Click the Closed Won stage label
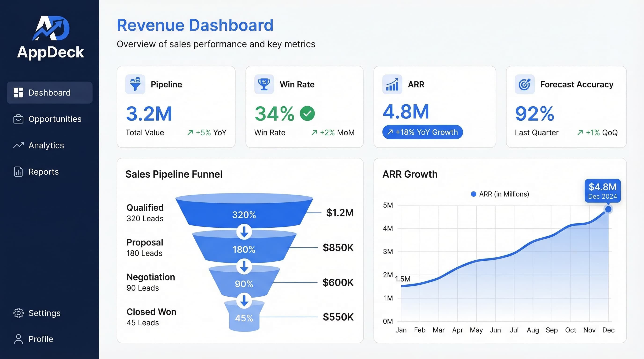The height and width of the screenshot is (359, 644). (x=151, y=312)
